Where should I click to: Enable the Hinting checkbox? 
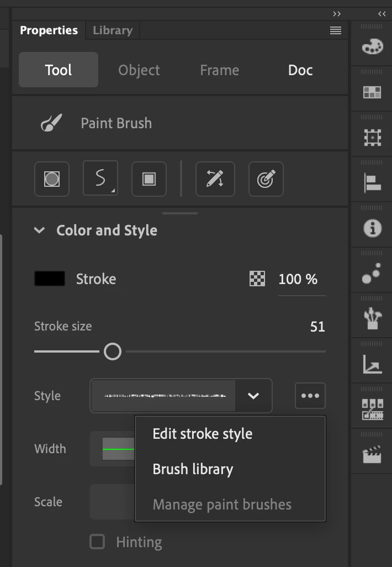[x=97, y=542]
